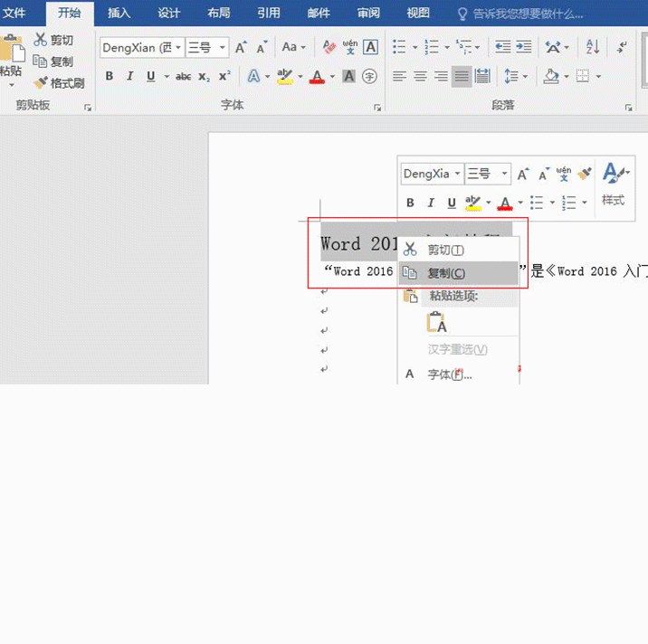The image size is (648, 644).
Task: Switch to the 设计 tab
Action: pos(169,13)
